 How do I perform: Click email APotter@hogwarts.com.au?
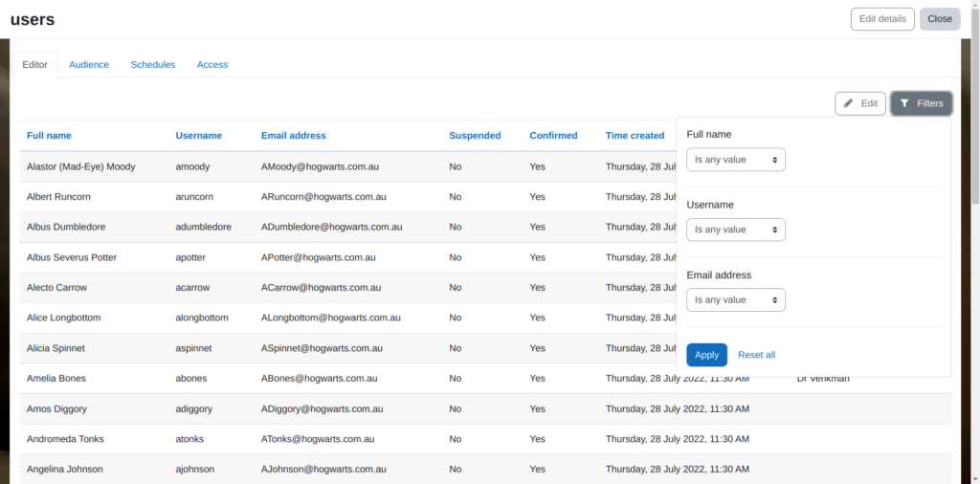[x=319, y=257]
